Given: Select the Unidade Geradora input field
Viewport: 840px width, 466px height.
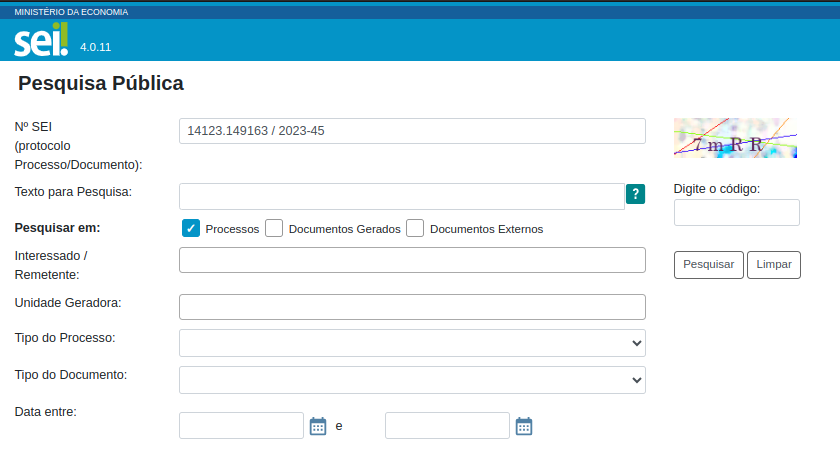Looking at the screenshot, I should click(x=412, y=307).
